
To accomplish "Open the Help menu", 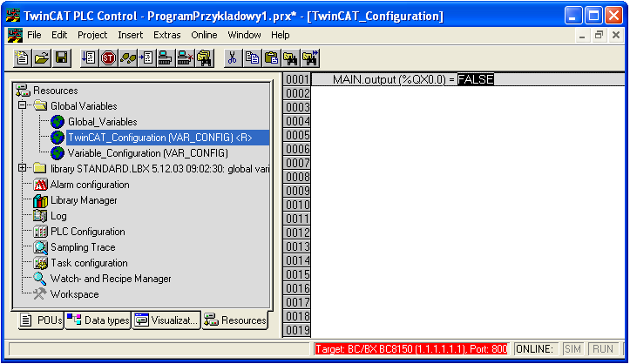I will coord(280,36).
